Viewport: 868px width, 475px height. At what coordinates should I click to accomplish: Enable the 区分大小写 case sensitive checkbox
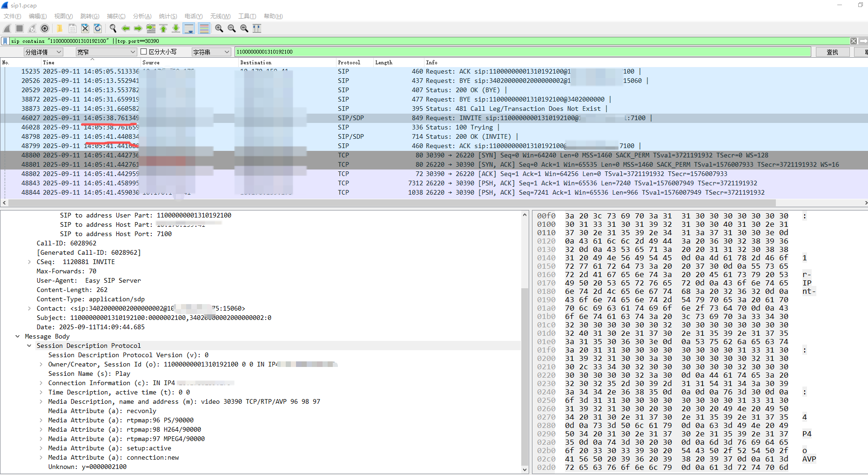[x=143, y=52]
